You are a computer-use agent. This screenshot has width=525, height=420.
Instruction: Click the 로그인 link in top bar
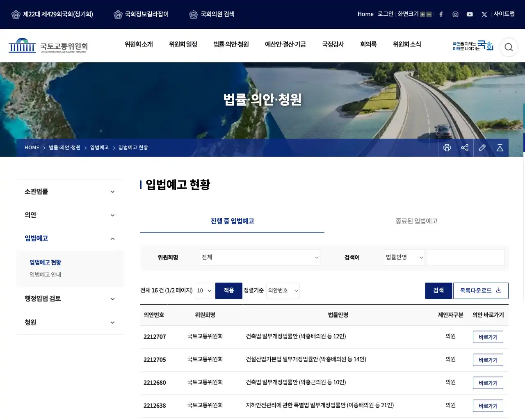tap(386, 14)
